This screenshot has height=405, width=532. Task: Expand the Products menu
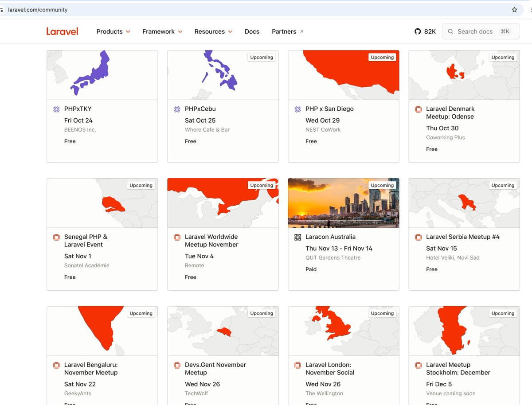[x=113, y=31]
